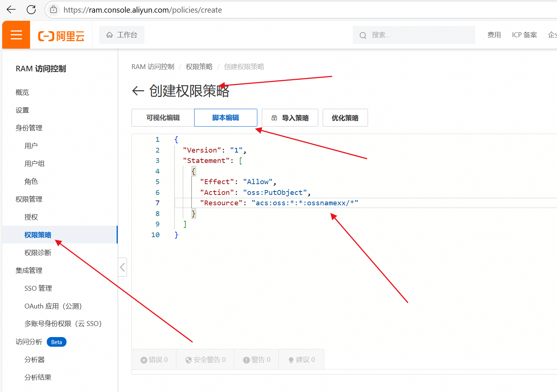This screenshot has width=557, height=392.
Task: Click the 导入策略 button
Action: [x=290, y=118]
